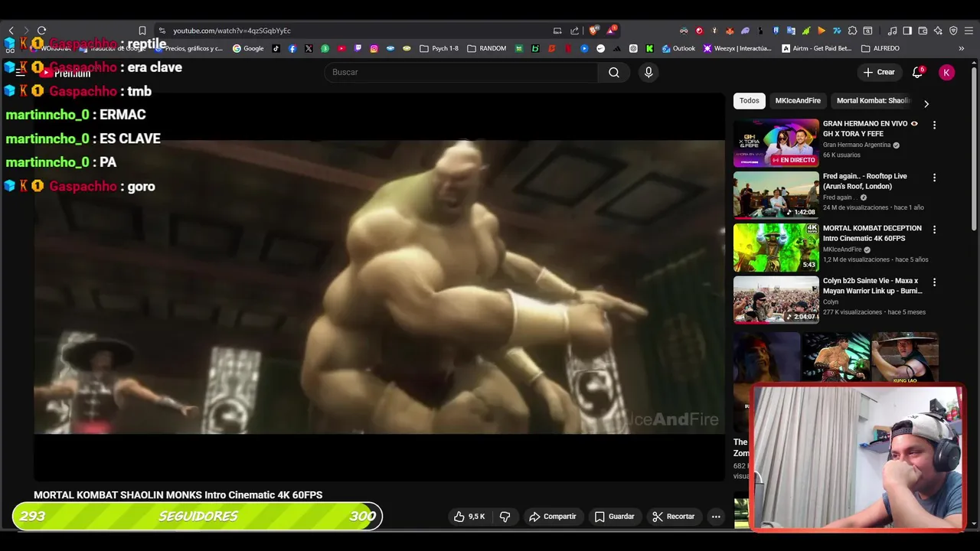Open the Brave Wallet icon
The width and height of the screenshot is (980, 551).
coord(923,31)
